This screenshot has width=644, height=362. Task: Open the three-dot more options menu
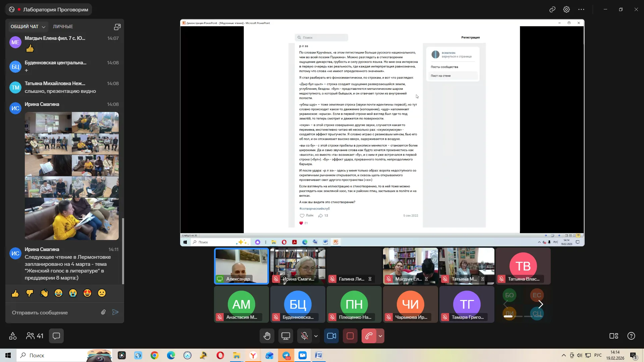(581, 9)
